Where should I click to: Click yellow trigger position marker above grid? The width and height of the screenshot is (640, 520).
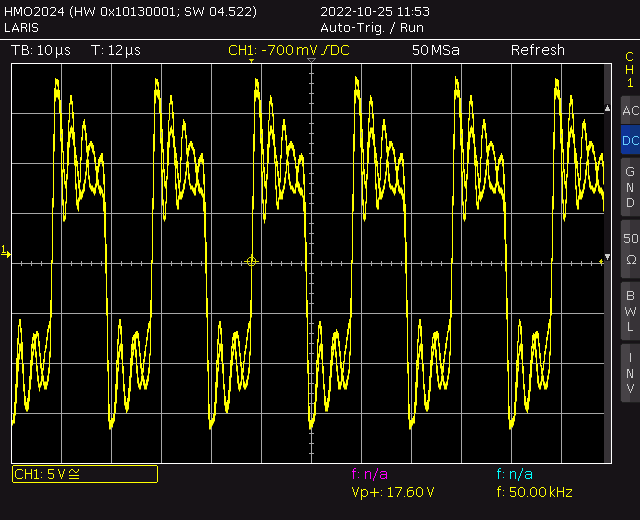[251, 61]
